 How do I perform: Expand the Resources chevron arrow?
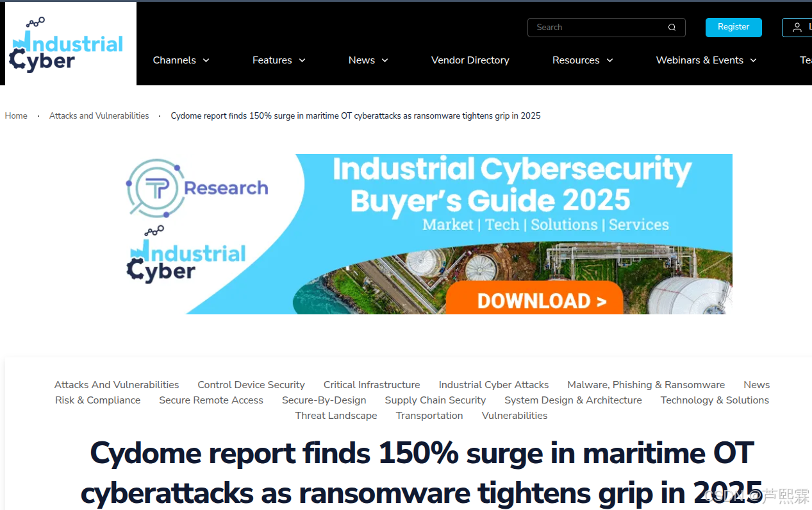coord(609,60)
